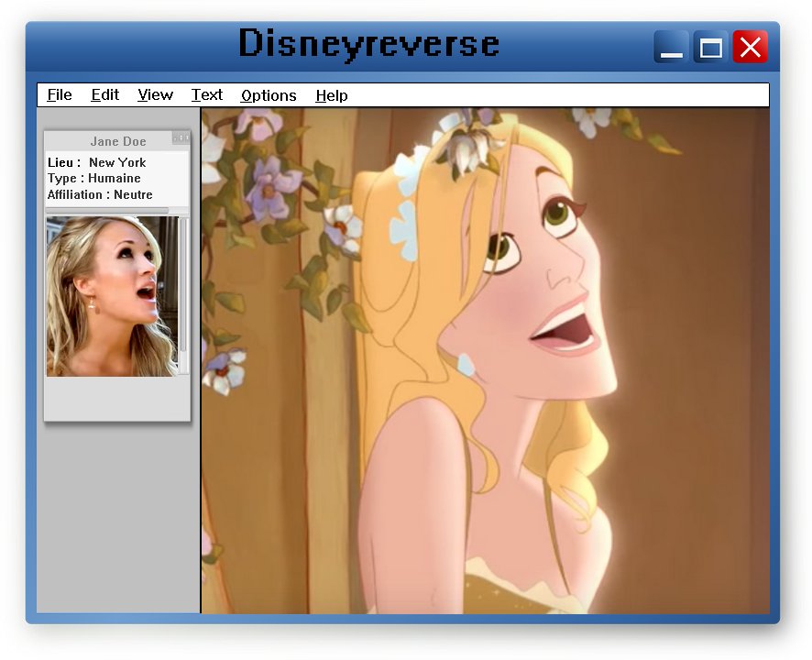The height and width of the screenshot is (660, 812).
Task: Open the View menu
Action: pos(155,95)
